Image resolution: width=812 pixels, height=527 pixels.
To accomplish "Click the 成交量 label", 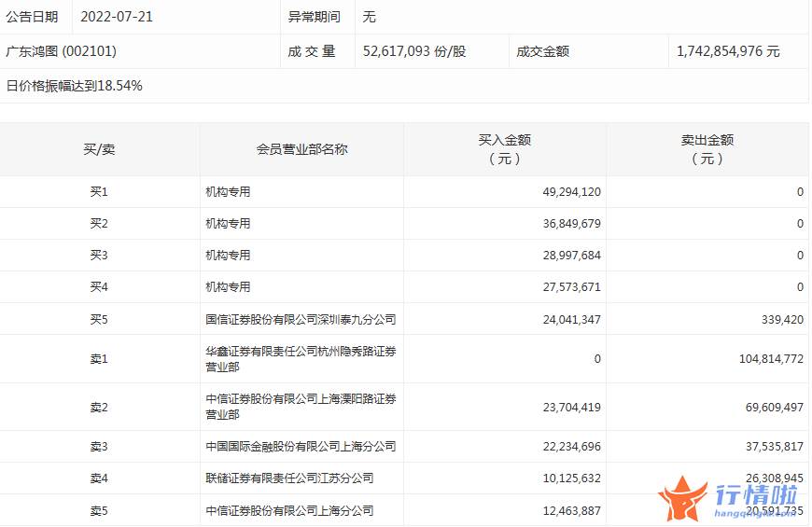I will pyautogui.click(x=312, y=51).
